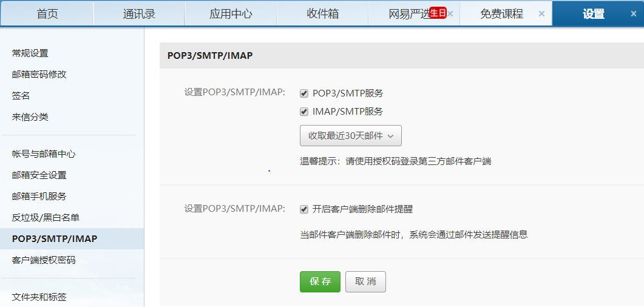Close the 免费课程 tab
This screenshot has height=307, width=644.
click(541, 13)
